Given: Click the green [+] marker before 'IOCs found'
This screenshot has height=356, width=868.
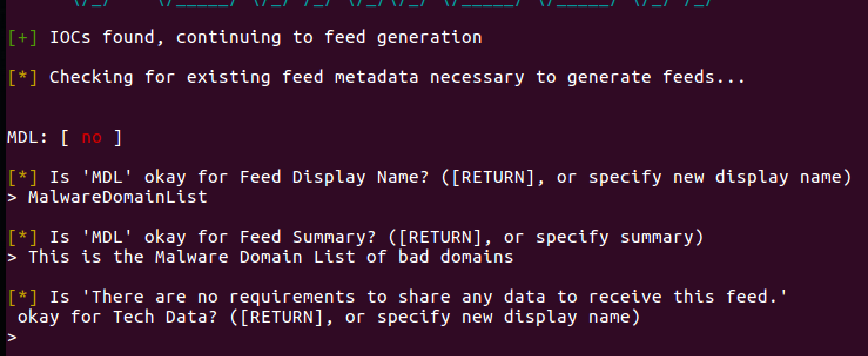Looking at the screenshot, I should [23, 38].
